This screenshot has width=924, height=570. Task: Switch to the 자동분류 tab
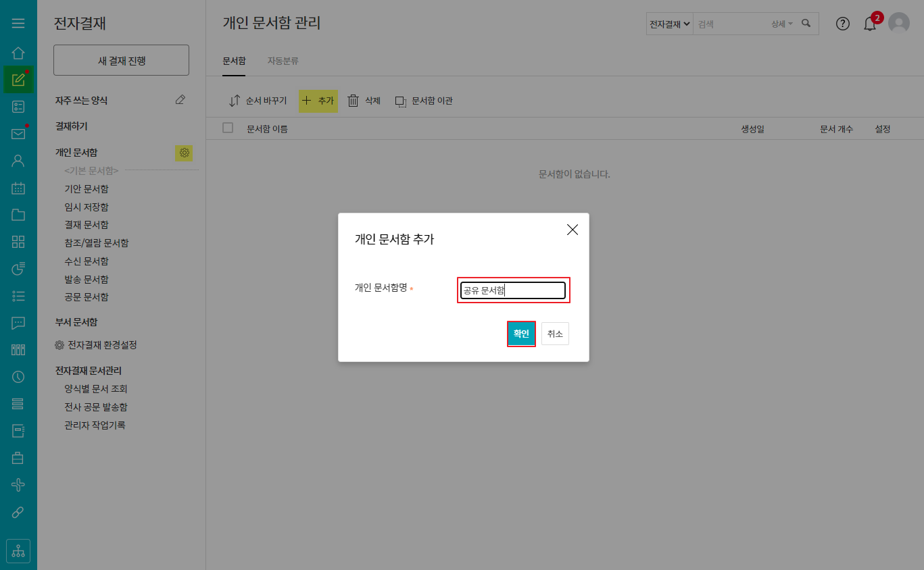point(283,61)
